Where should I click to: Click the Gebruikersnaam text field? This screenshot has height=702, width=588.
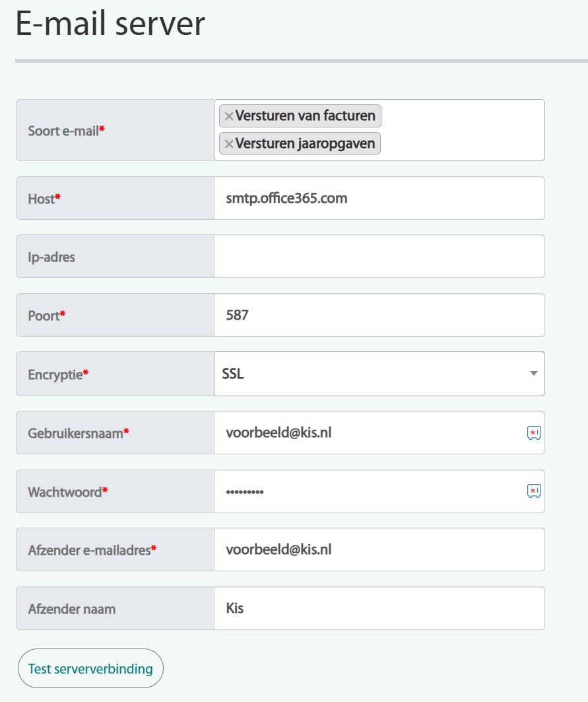click(370, 433)
